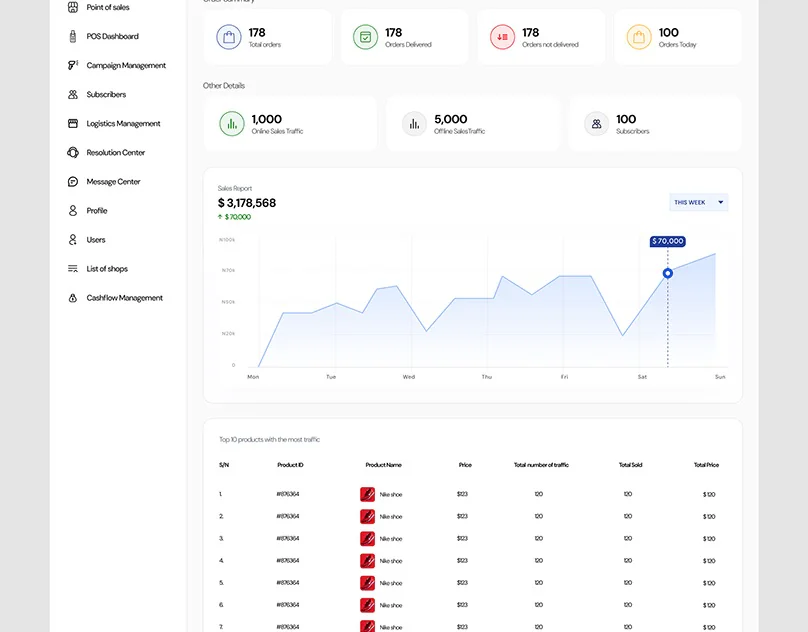Image resolution: width=808 pixels, height=632 pixels.
Task: Click the Profile sidebar label
Action: point(97,210)
